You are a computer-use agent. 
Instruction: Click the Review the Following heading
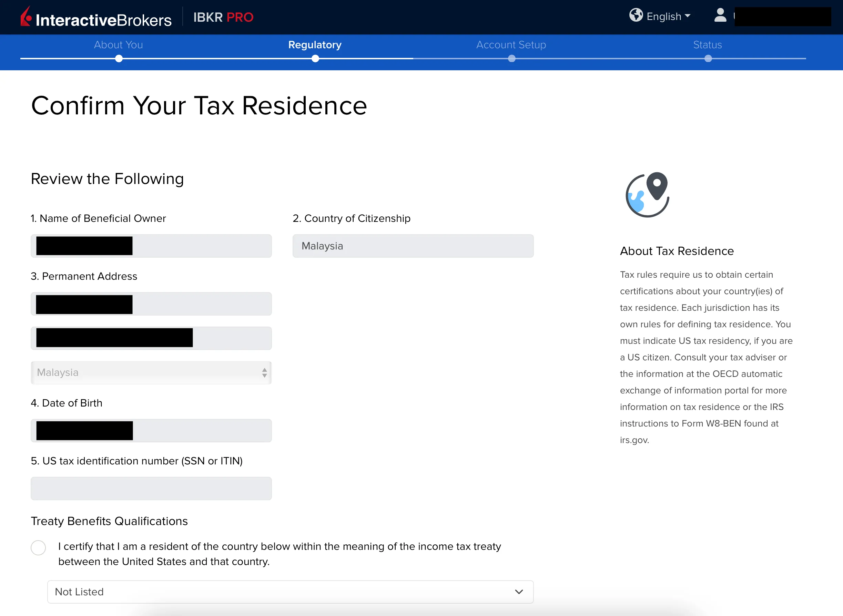click(108, 179)
